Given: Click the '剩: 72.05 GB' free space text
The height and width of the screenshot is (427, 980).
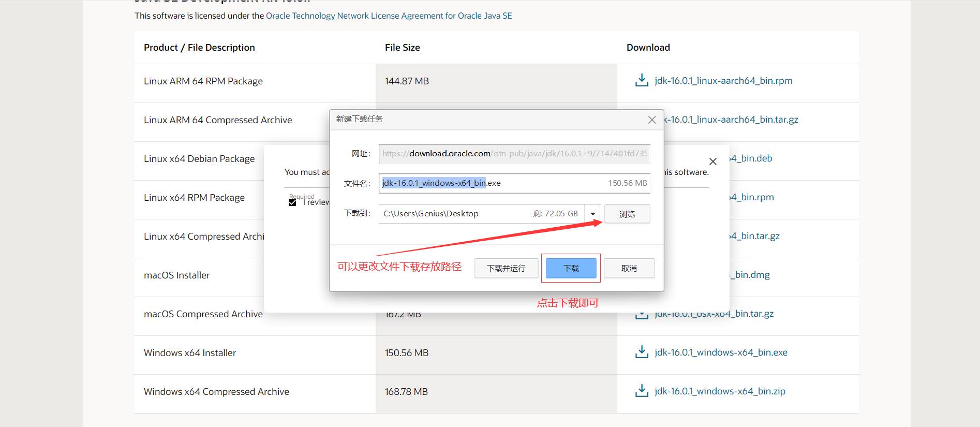Looking at the screenshot, I should (x=555, y=213).
